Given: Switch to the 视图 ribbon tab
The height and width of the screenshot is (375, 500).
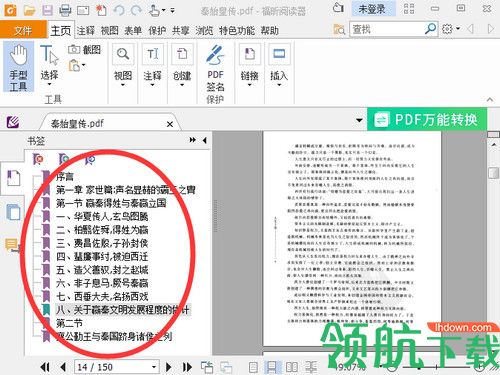Looking at the screenshot, I should [110, 31].
